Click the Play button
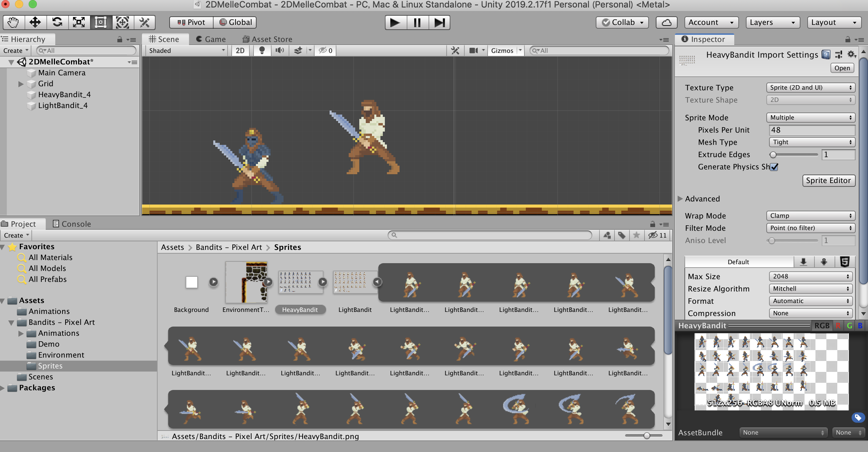 395,22
